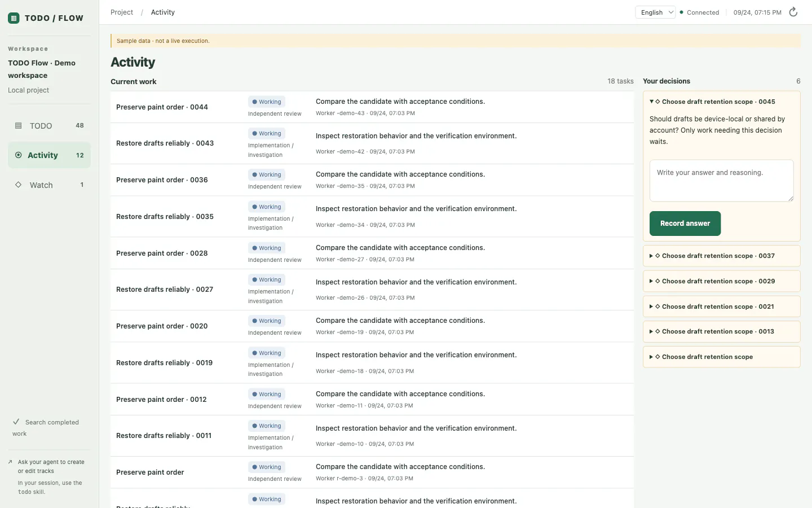Expand Choose draft retention scope · 0013
Viewport: 812px width, 508px height.
pyautogui.click(x=721, y=331)
